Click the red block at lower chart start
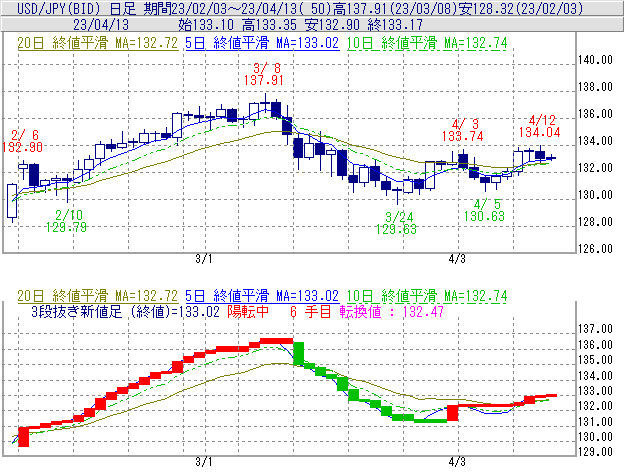Screen dimensions: 624x475 tap(24, 437)
